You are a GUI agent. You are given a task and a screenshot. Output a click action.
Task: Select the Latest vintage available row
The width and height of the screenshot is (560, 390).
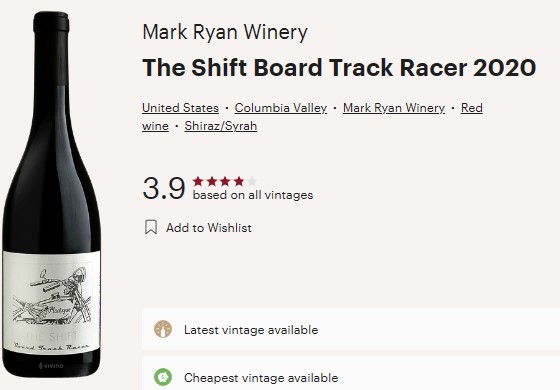pyautogui.click(x=351, y=329)
